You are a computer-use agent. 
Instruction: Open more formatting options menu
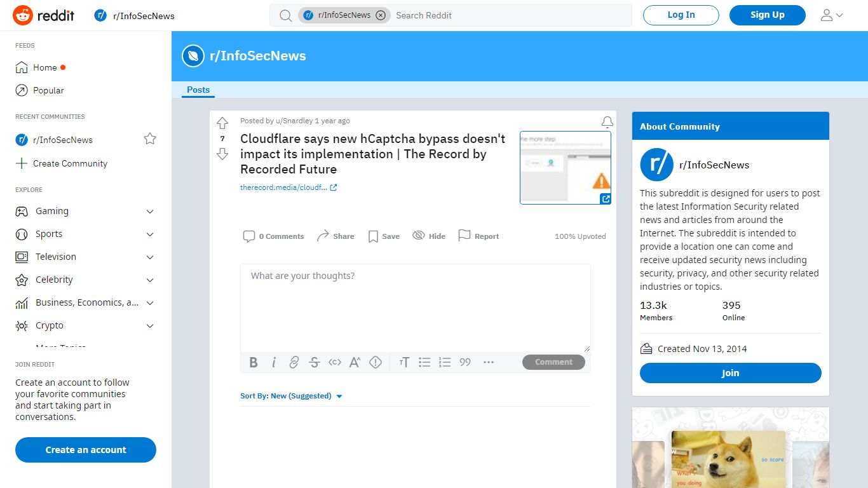tap(489, 362)
